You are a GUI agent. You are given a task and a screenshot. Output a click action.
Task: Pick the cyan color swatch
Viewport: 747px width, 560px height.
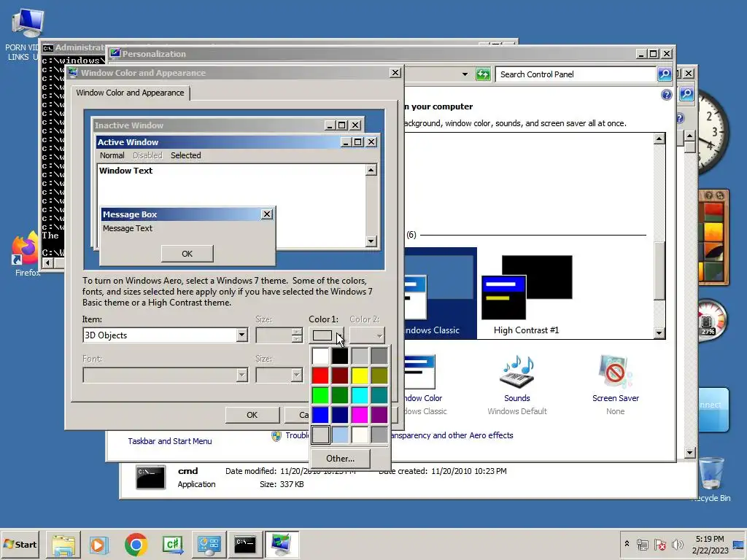pyautogui.click(x=360, y=395)
